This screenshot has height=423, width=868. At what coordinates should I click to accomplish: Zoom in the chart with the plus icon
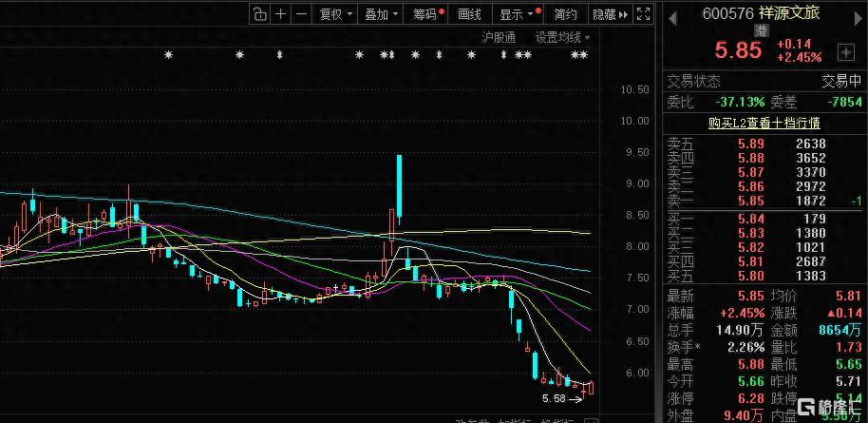(281, 14)
